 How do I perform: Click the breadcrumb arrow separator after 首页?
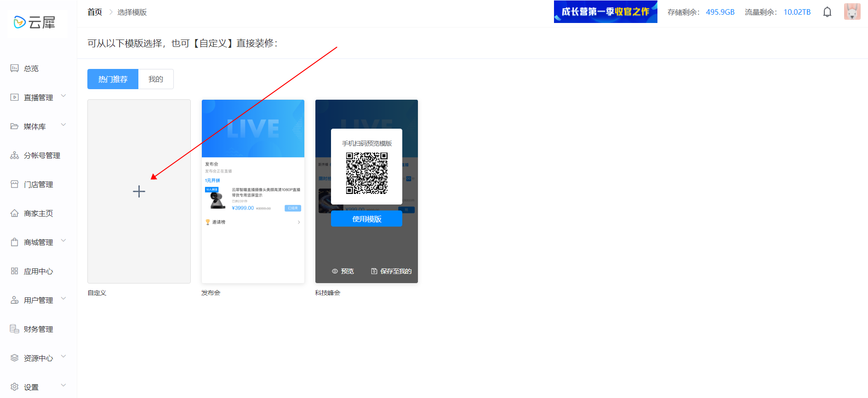[x=110, y=12]
